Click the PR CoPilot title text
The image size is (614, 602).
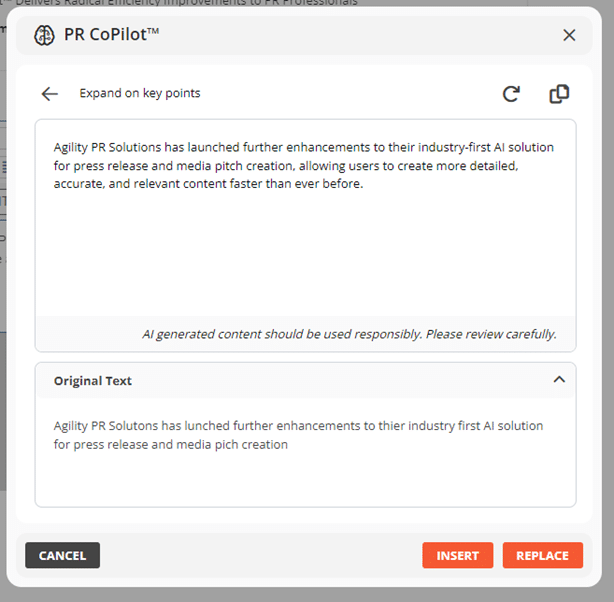point(112,35)
